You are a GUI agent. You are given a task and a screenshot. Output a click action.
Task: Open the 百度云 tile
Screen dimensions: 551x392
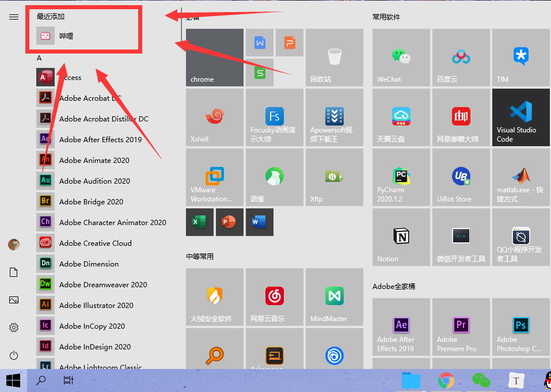461,58
